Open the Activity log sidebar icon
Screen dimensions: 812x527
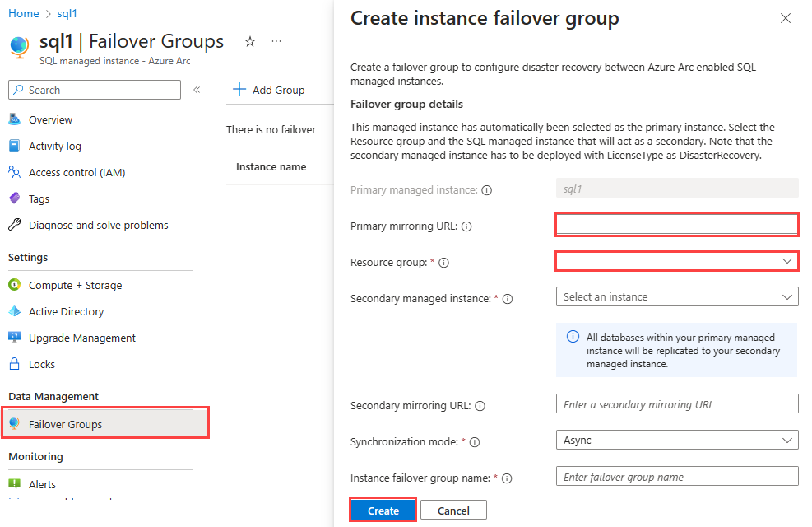15,145
